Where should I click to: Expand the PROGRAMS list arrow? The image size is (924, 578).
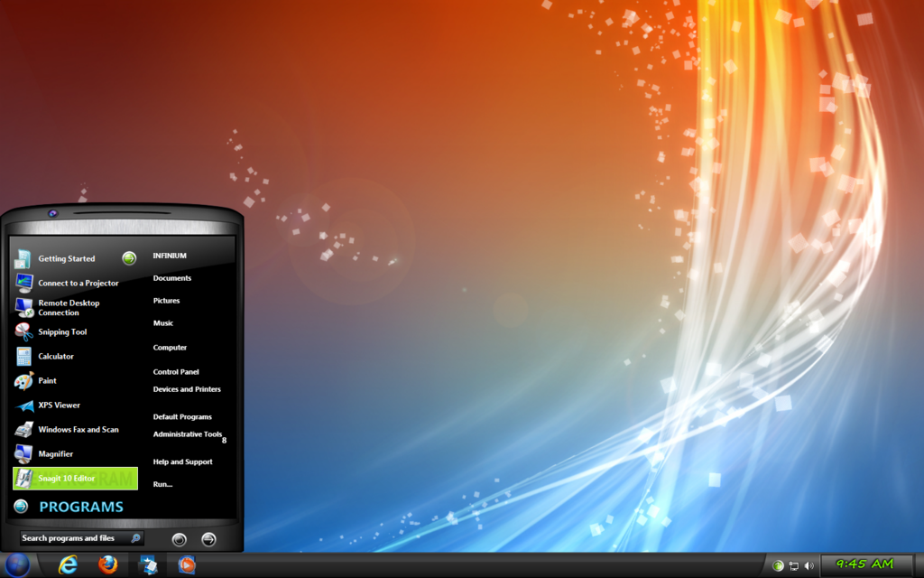pyautogui.click(x=21, y=506)
